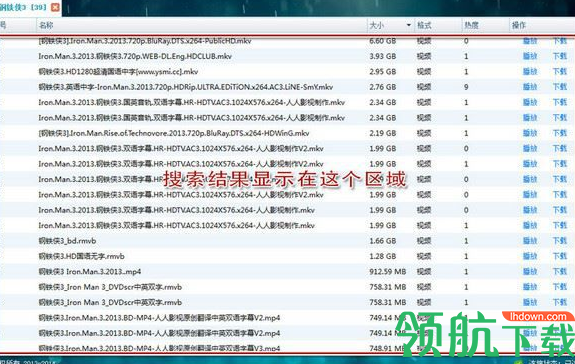Download the 3.93 GB HDCLUB.mkv file

tap(560, 56)
